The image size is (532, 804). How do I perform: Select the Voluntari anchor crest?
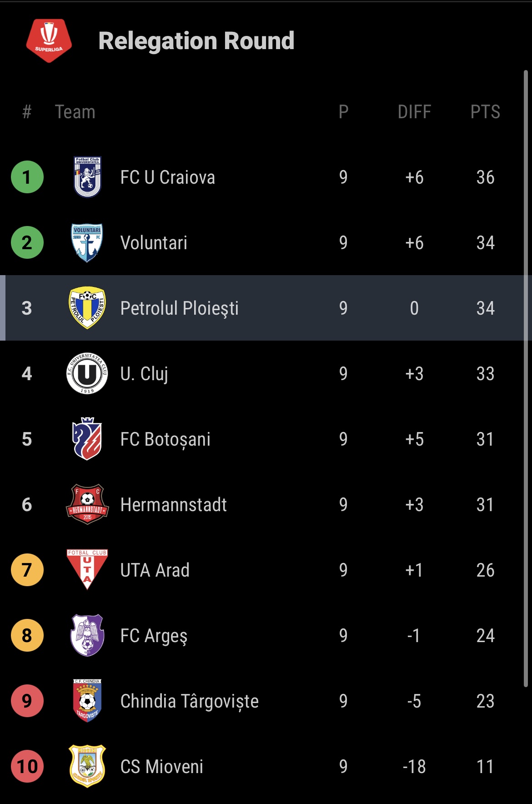coord(87,242)
